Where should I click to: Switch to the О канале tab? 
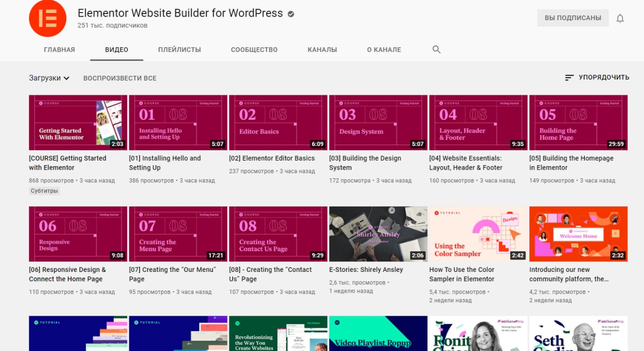point(384,49)
